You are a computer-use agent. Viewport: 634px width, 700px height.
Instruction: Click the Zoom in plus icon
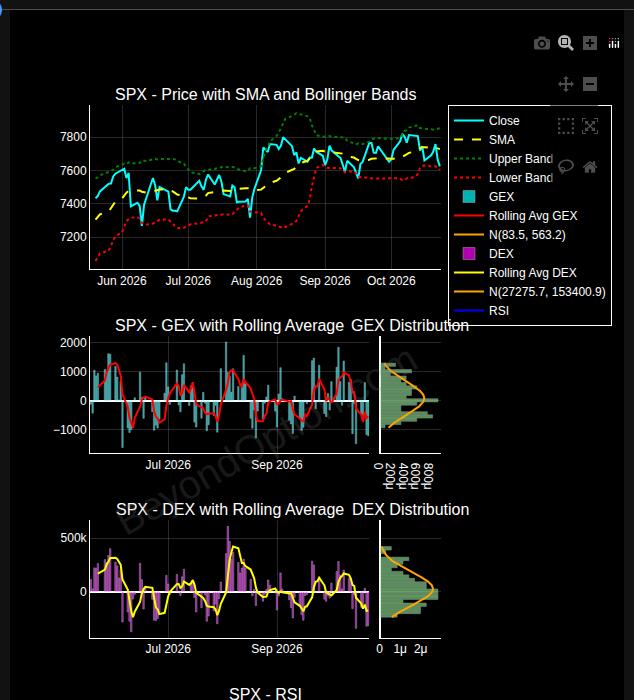pos(590,43)
